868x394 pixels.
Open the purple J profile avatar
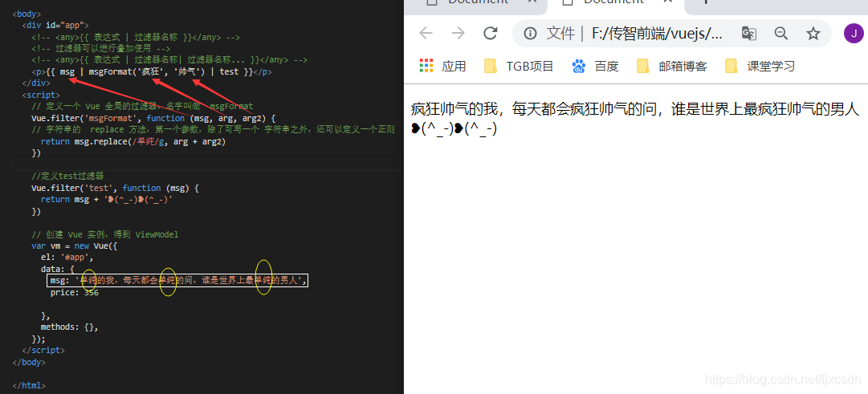pyautogui.click(x=854, y=33)
